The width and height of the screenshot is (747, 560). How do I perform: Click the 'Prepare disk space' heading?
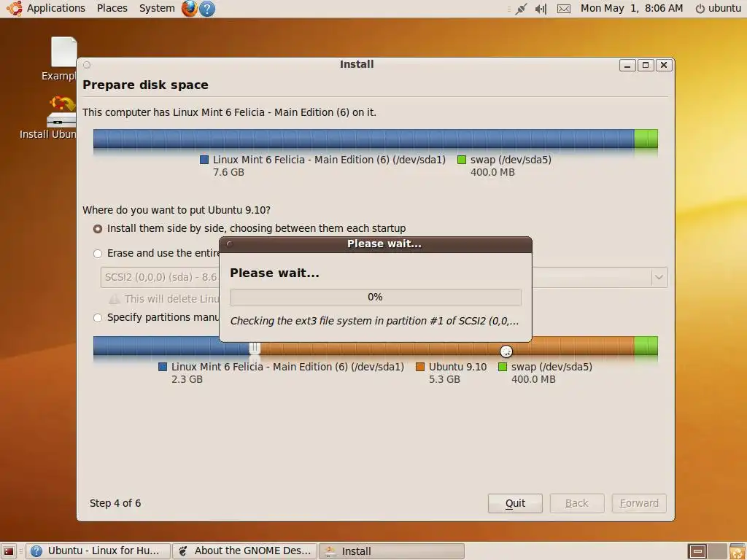[x=145, y=85]
